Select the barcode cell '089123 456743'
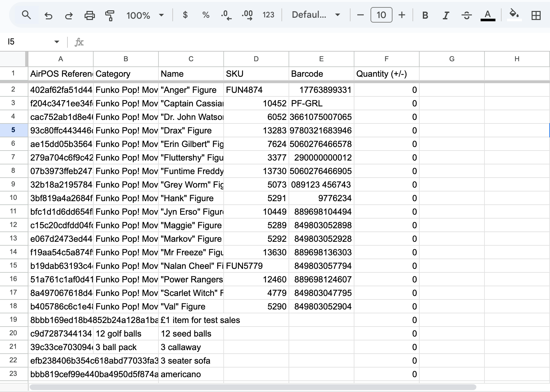Viewport: 550px width, 392px height. tap(321, 185)
